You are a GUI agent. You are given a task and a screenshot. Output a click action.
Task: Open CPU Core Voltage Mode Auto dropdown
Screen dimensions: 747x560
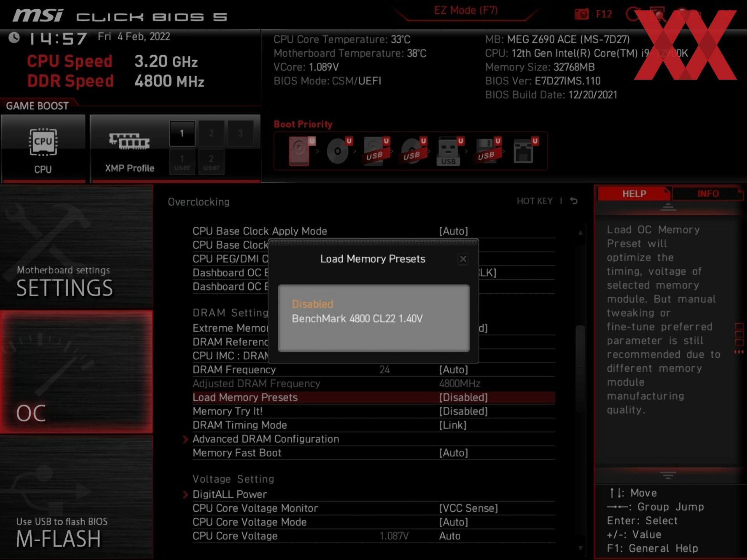pos(454,522)
